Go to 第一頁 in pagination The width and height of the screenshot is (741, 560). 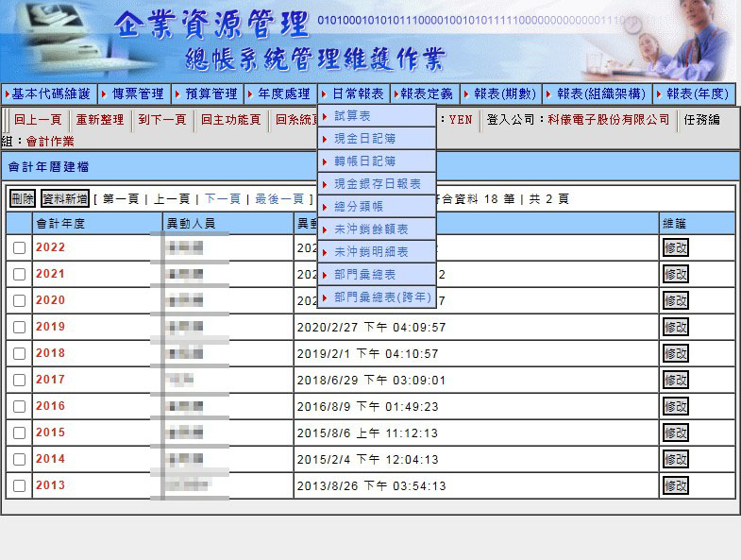click(121, 199)
